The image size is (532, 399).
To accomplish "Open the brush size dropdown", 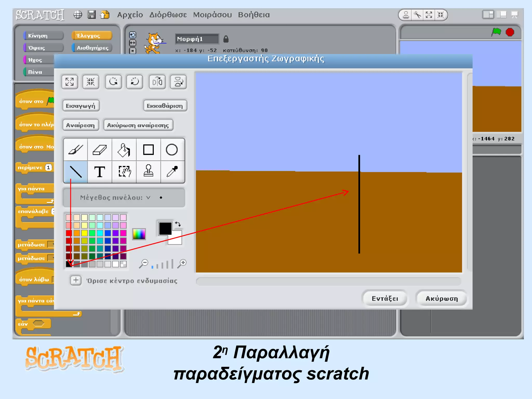I will coord(148,198).
